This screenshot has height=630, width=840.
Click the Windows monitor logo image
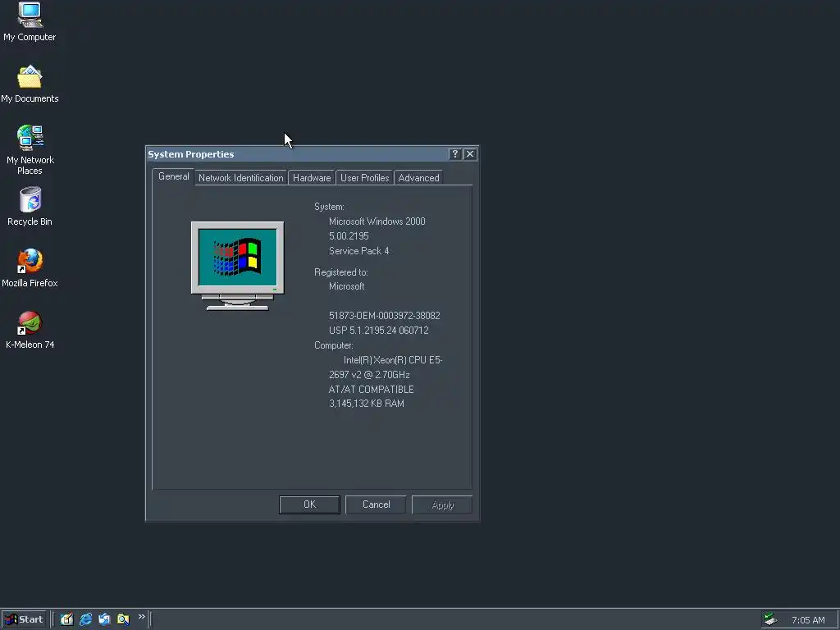237,265
